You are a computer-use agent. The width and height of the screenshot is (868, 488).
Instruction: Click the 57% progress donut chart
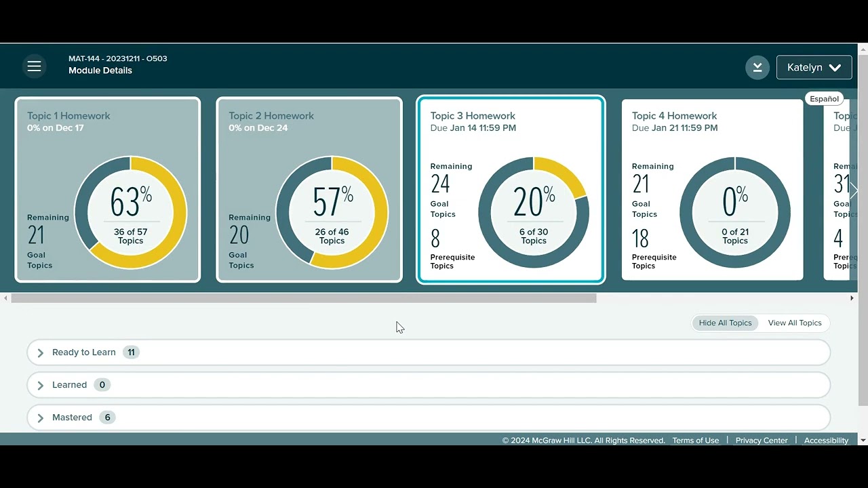332,212
